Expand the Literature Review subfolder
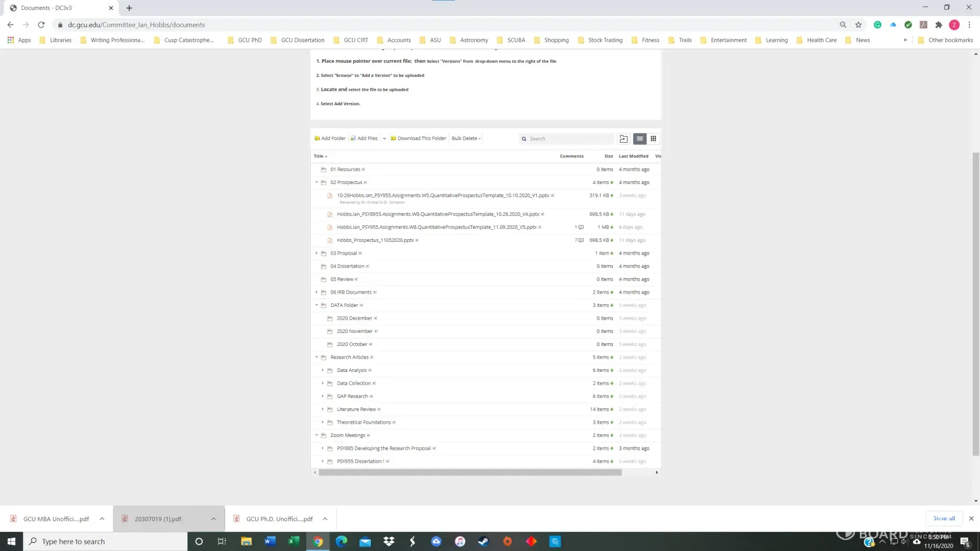Screen dimensions: 980x551 (323, 409)
